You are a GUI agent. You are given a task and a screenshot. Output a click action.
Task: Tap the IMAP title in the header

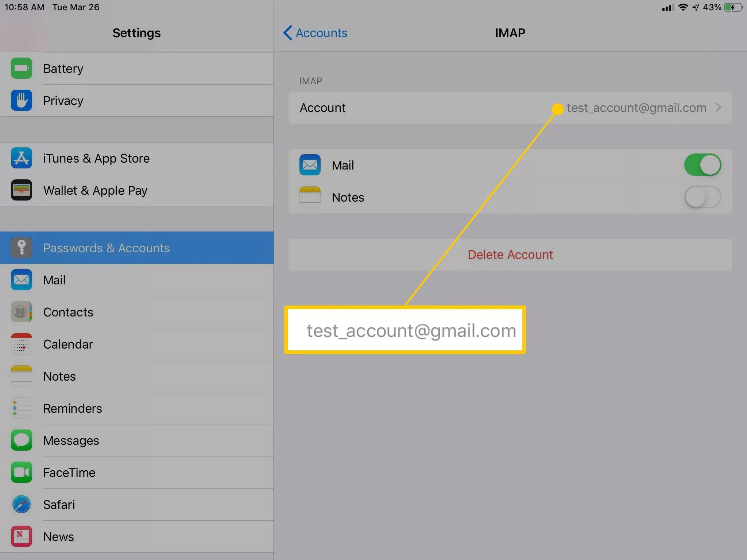click(510, 33)
